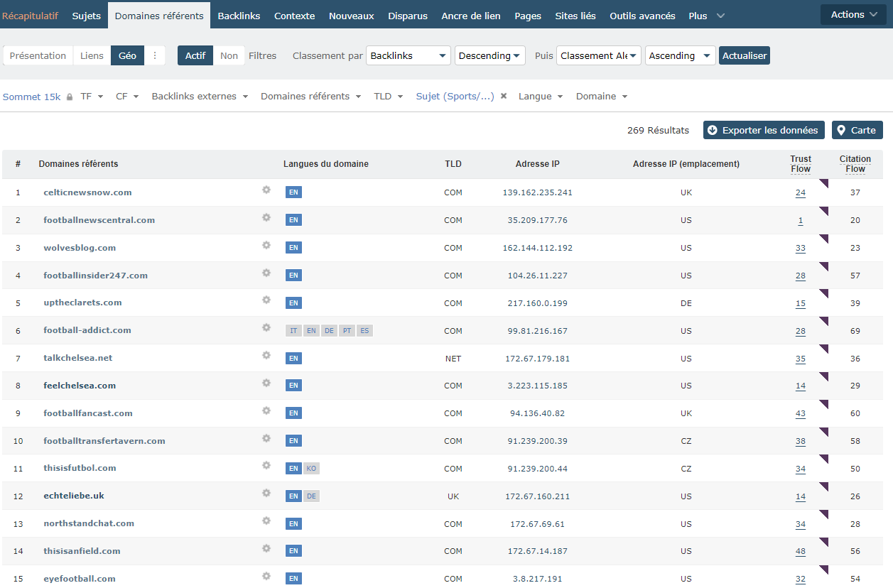The image size is (893, 588).
Task: Open gear settings for footballinsider247.com row
Action: click(x=266, y=273)
